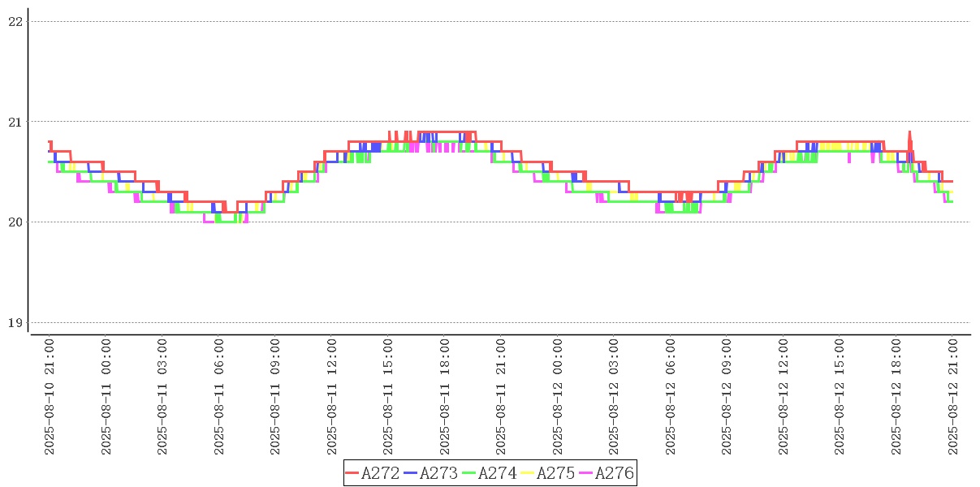Click the 21 value on the Y axis
Screen dimensions: 980x487
tap(14, 122)
